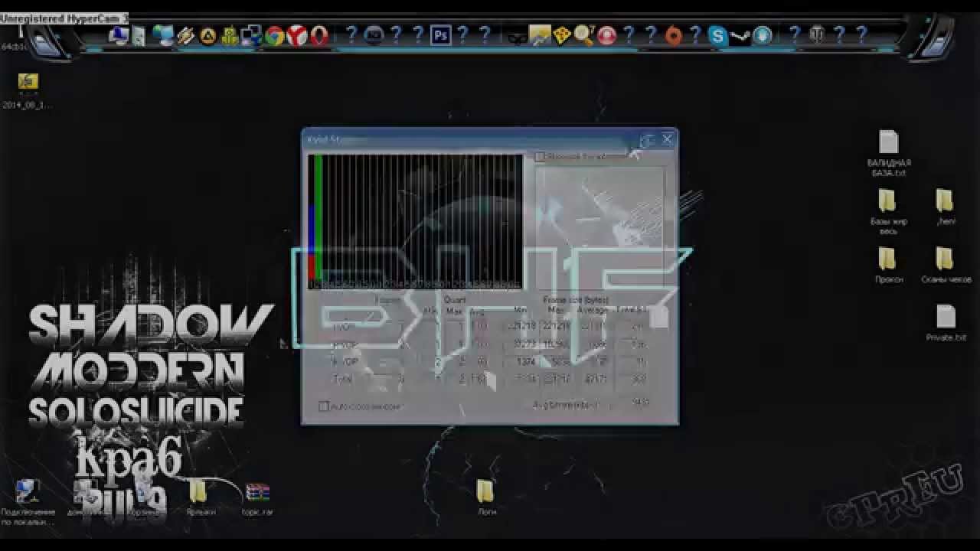Image resolution: width=980 pixels, height=551 pixels.
Task: Close the Xvid Status window
Action: [x=667, y=139]
